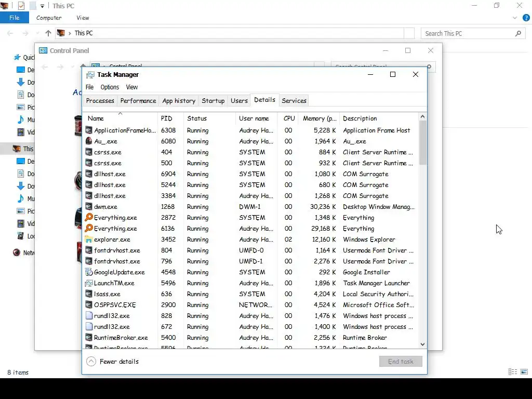Viewport: 532px width, 399px height.
Task: Click the Up arrow in This PC explorer
Action: pyautogui.click(x=48, y=33)
